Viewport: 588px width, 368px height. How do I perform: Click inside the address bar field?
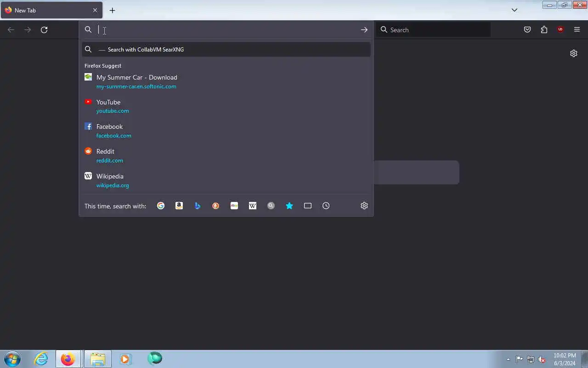click(x=226, y=30)
